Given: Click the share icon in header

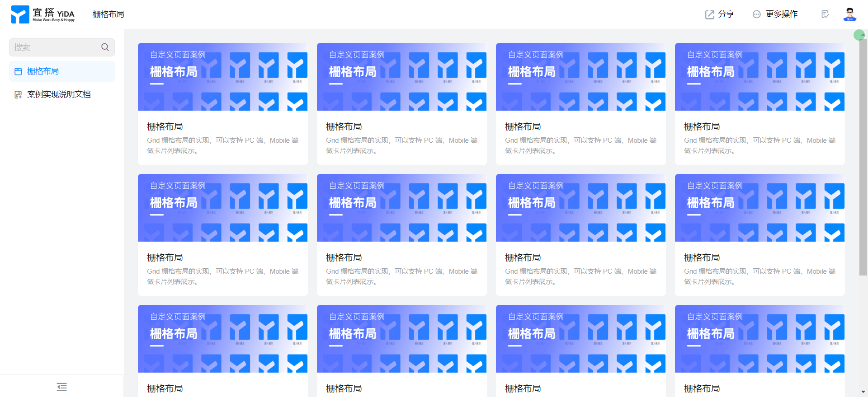Looking at the screenshot, I should click(x=710, y=14).
